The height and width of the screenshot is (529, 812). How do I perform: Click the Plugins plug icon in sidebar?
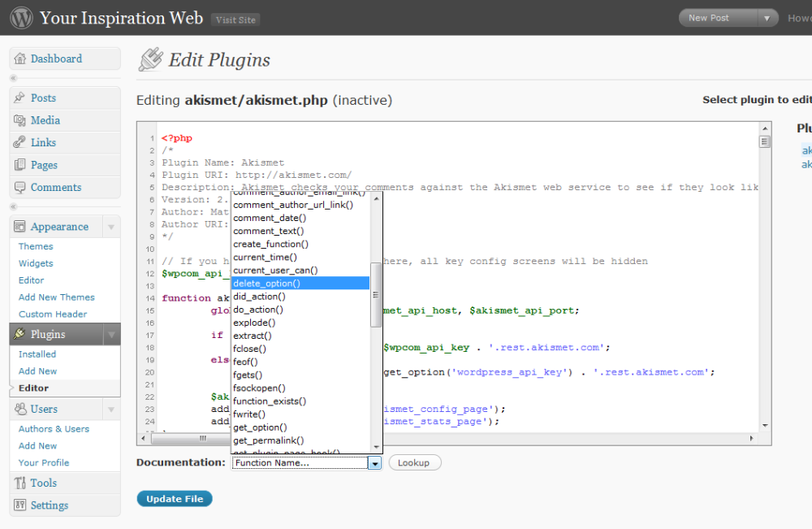(19, 334)
